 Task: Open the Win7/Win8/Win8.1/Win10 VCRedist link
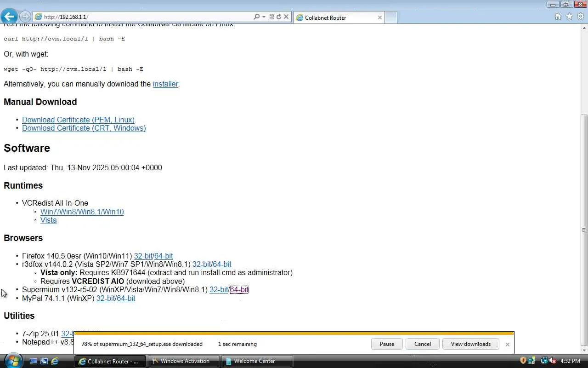click(x=82, y=212)
